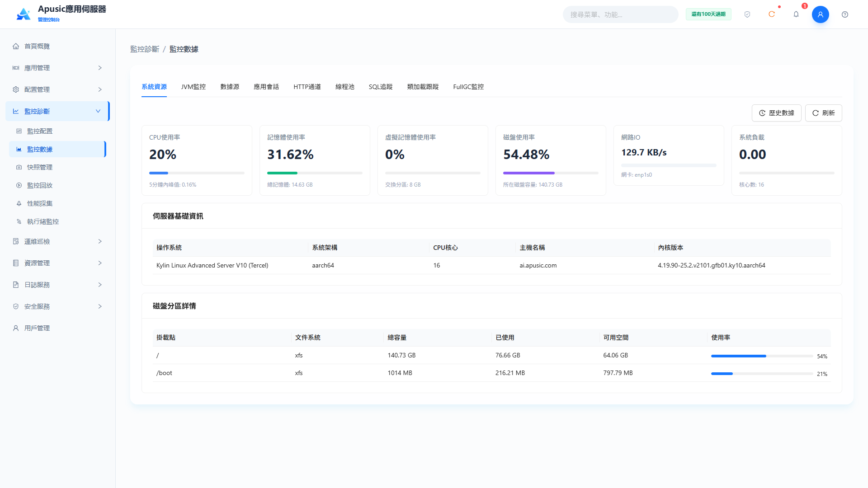Viewport: 868px width, 488px height.
Task: Open the notification bell
Action: pos(796,14)
